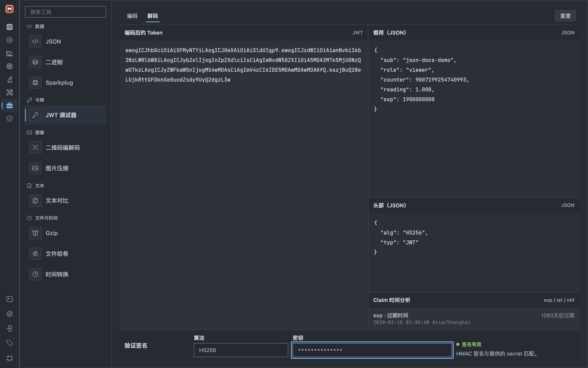Switch to the 编码 tab

[x=132, y=16]
